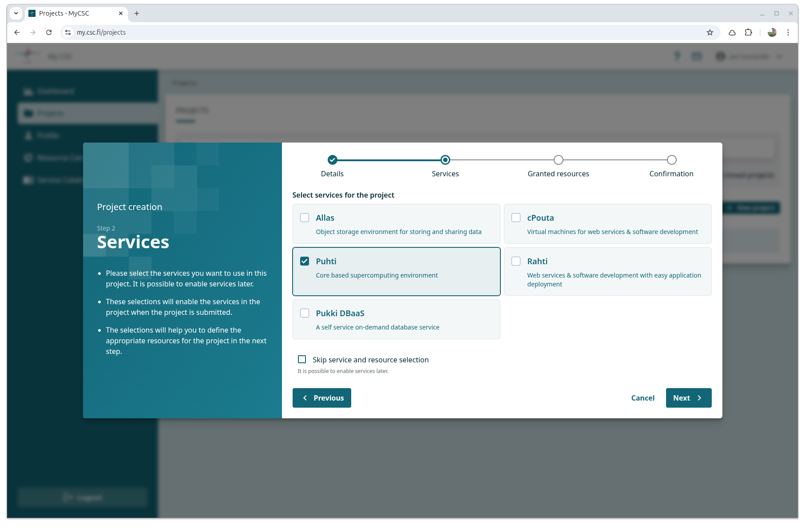Viewport: 805px width, 532px height.
Task: Reload the page with refresh icon
Action: (49, 32)
